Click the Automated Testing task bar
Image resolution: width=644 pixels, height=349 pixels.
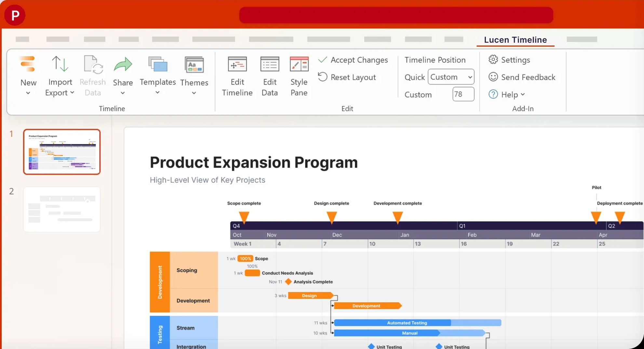click(417, 323)
